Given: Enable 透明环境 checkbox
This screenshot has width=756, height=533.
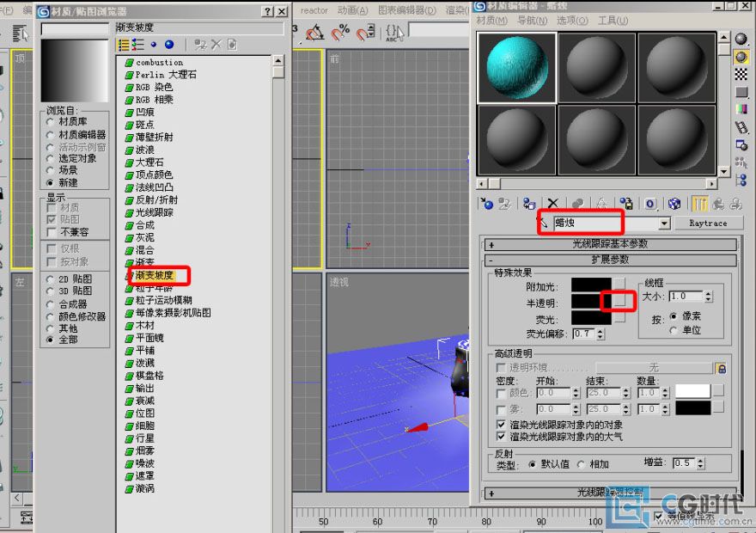Looking at the screenshot, I should tap(501, 368).
